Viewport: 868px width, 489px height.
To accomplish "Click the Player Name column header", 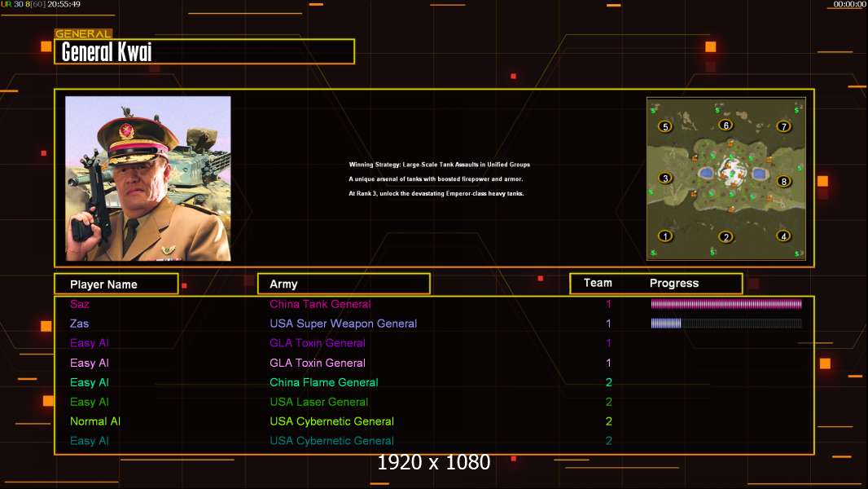I will click(x=116, y=284).
